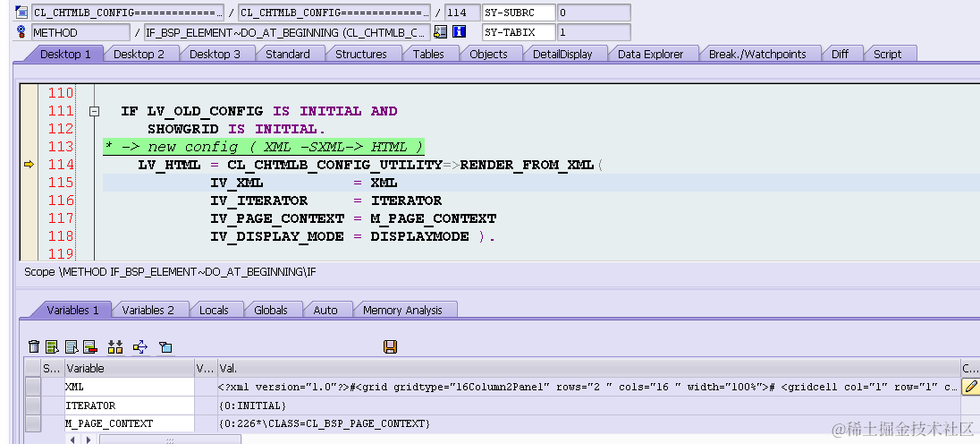This screenshot has height=444, width=980.
Task: Click the SY-SUBRC value field
Action: click(594, 13)
